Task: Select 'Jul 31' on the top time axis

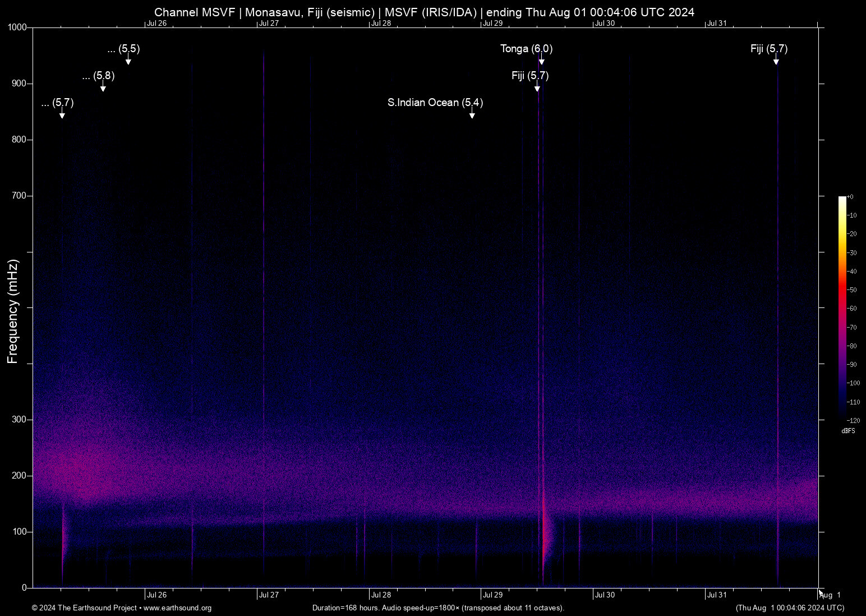Action: pyautogui.click(x=717, y=24)
